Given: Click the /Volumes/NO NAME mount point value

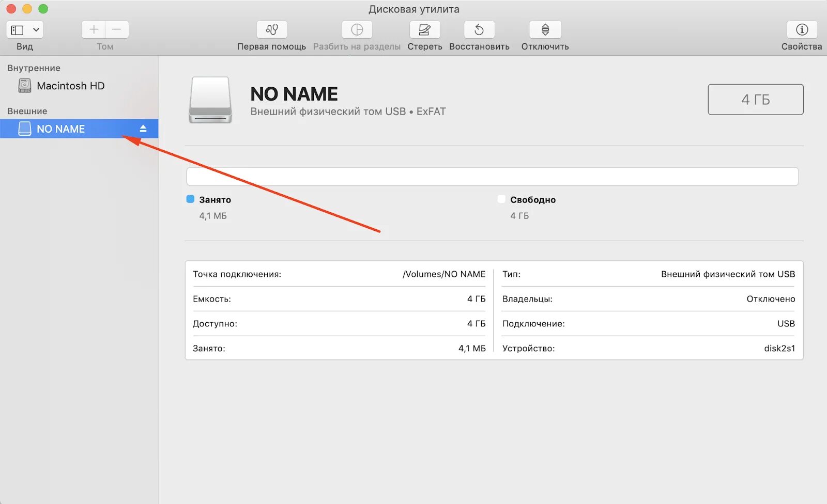Looking at the screenshot, I should 445,274.
